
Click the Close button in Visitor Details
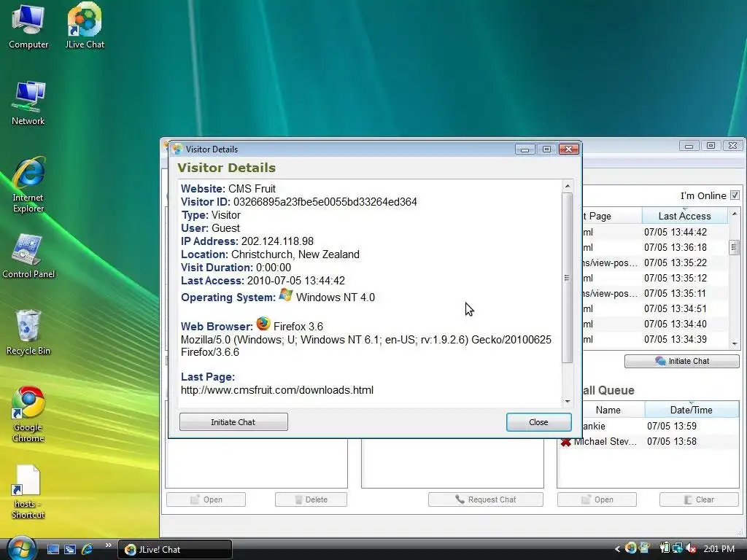coord(539,422)
